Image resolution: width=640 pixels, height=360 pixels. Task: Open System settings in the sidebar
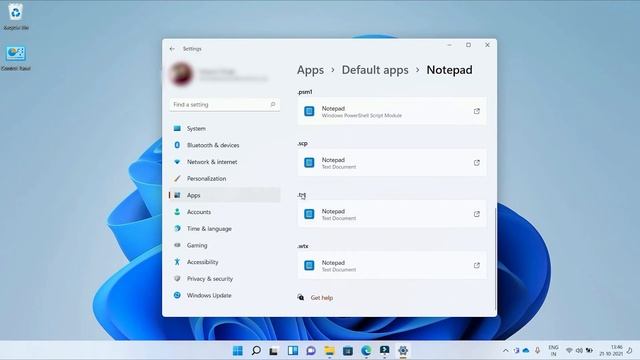click(224, 129)
